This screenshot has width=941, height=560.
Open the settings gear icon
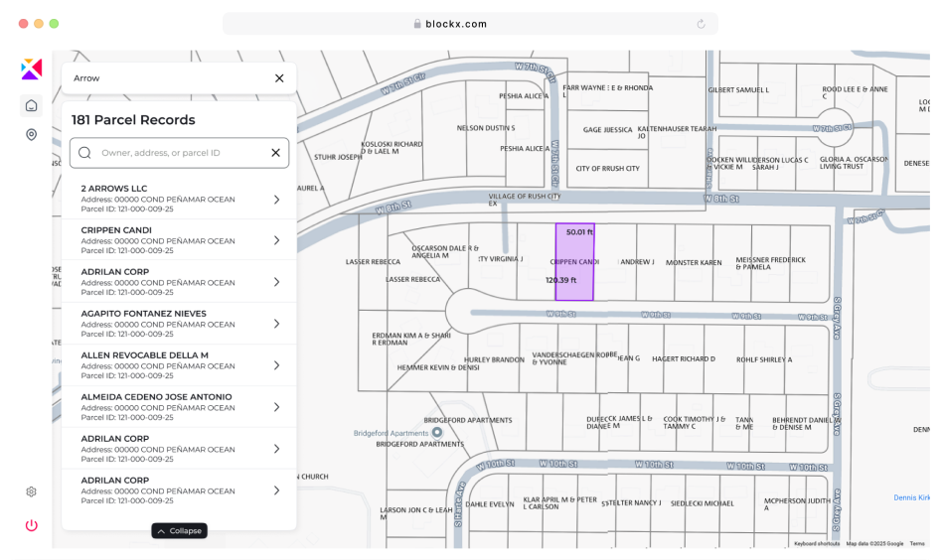(x=31, y=491)
